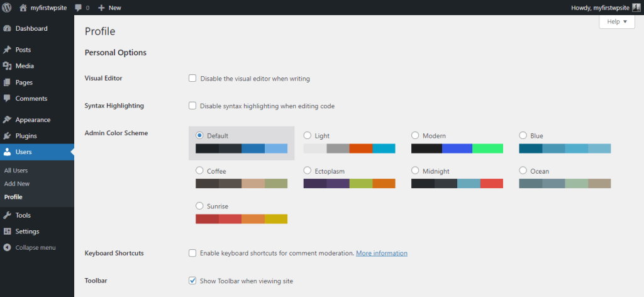Click the Comments icon in sidebar
The height and width of the screenshot is (297, 644).
click(6, 99)
